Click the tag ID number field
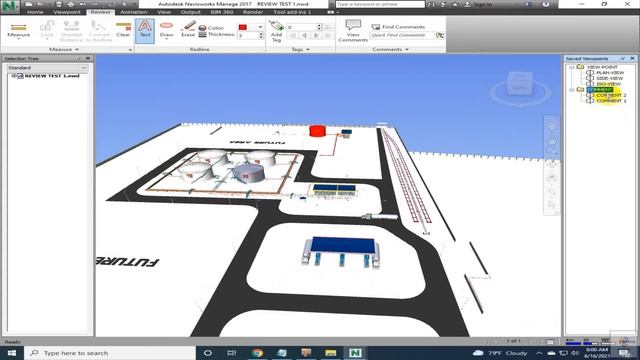This screenshot has height=360, width=640. click(301, 27)
